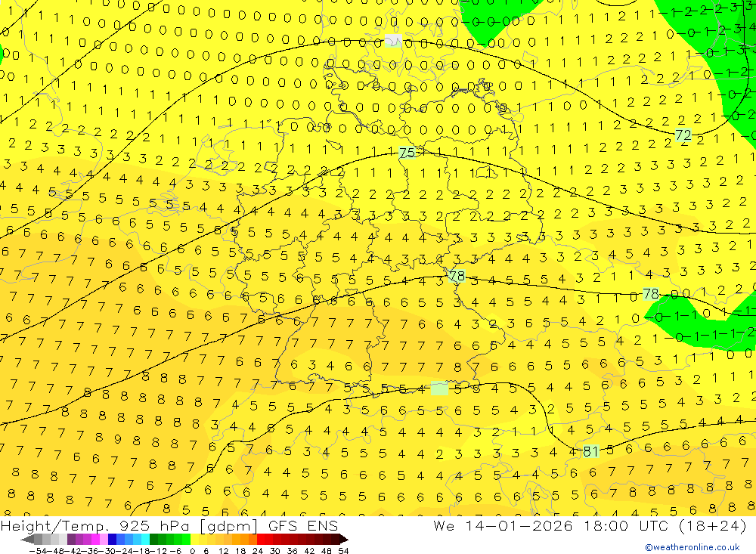This screenshot has height=554, width=756.
Task: Click the legend value 12
Action: coord(224,551)
